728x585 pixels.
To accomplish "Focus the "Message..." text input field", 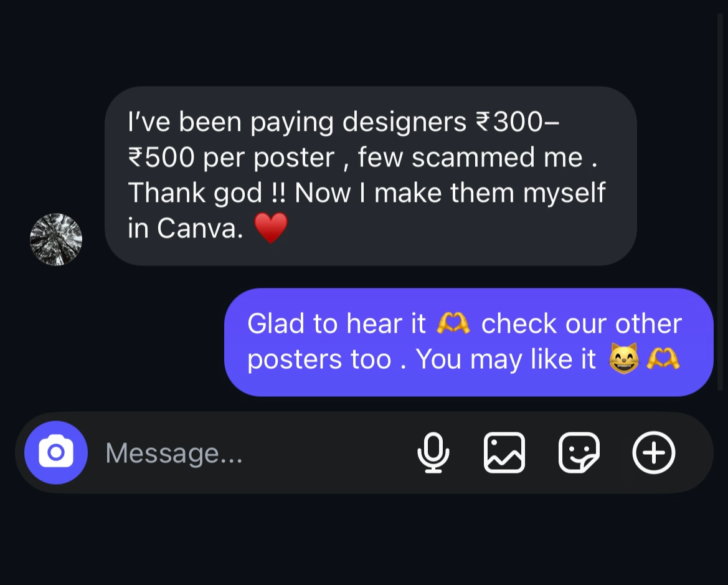I will [251, 453].
